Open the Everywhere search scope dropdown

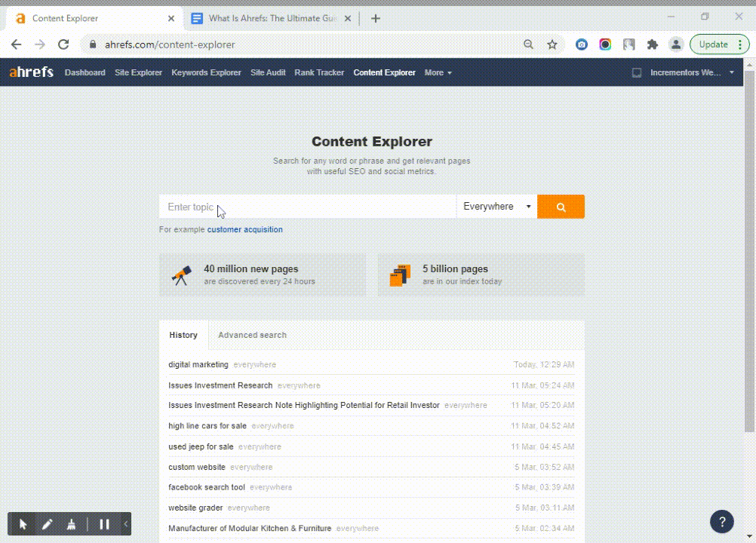[x=496, y=207]
